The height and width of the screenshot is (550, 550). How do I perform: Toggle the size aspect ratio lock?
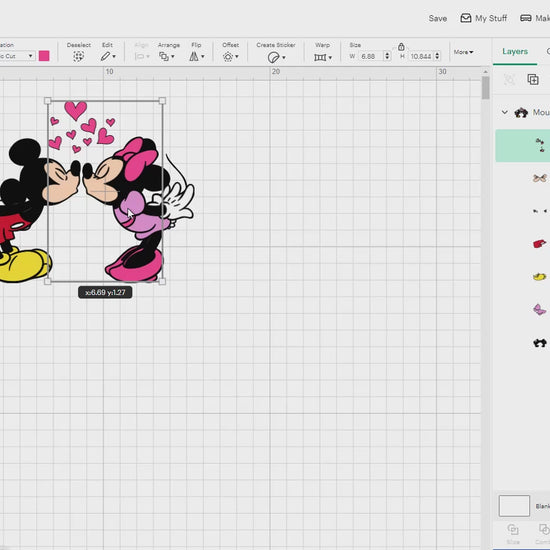pyautogui.click(x=401, y=46)
